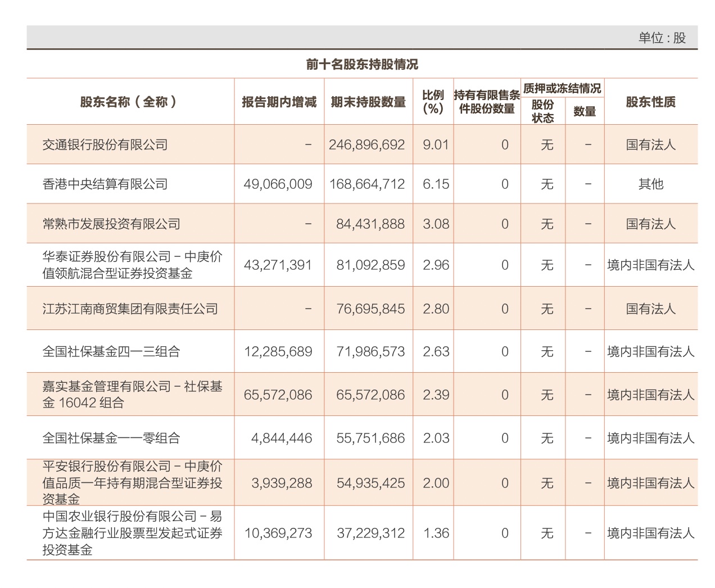This screenshot has width=715, height=588.
Task: Click the 报告期内增减 column header
Action: click(x=279, y=102)
